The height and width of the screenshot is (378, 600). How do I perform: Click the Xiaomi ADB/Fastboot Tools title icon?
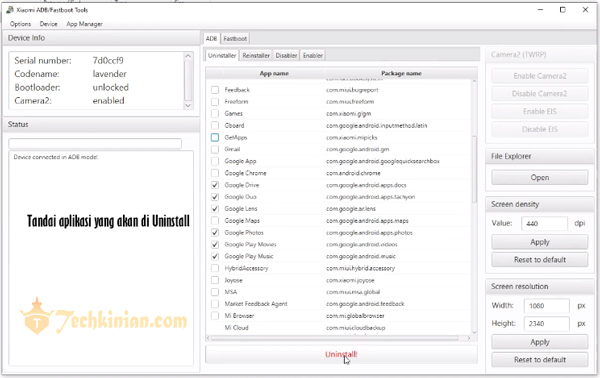(x=10, y=10)
